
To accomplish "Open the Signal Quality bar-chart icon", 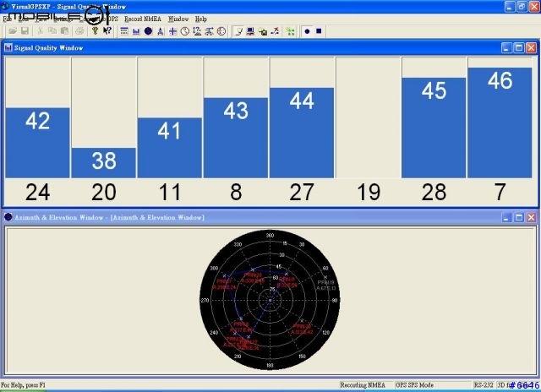I will (136, 31).
